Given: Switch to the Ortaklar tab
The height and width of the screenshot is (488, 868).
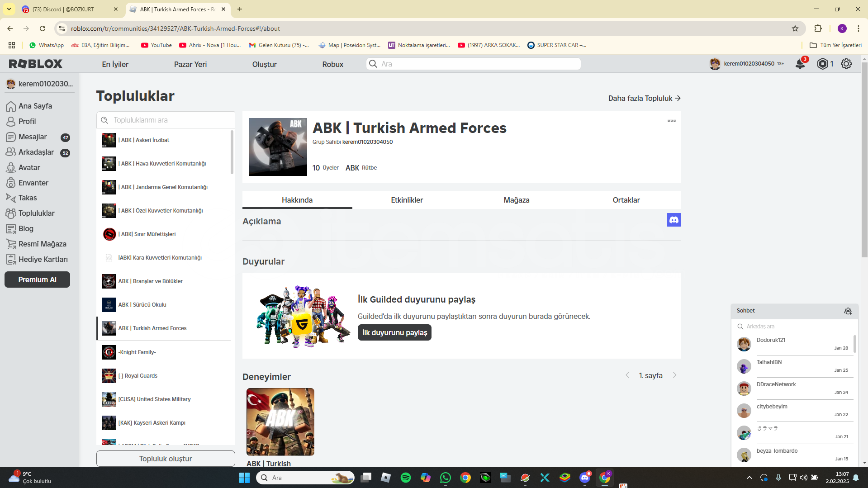Looking at the screenshot, I should pyautogui.click(x=626, y=200).
